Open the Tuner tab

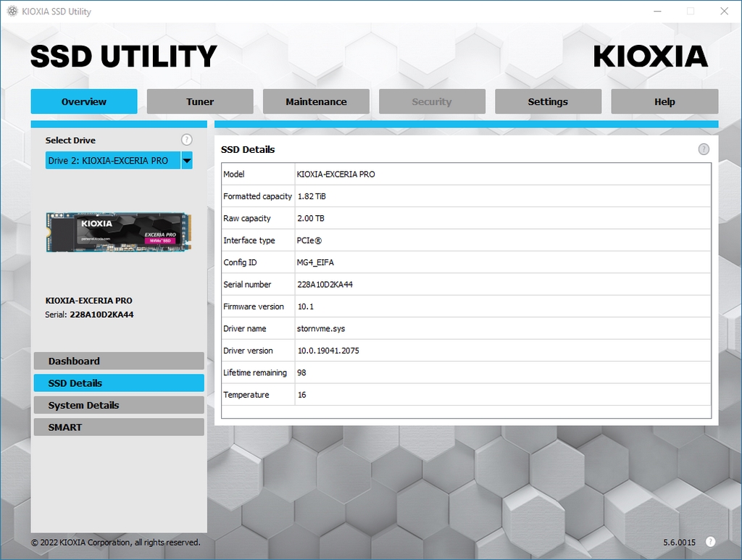200,101
